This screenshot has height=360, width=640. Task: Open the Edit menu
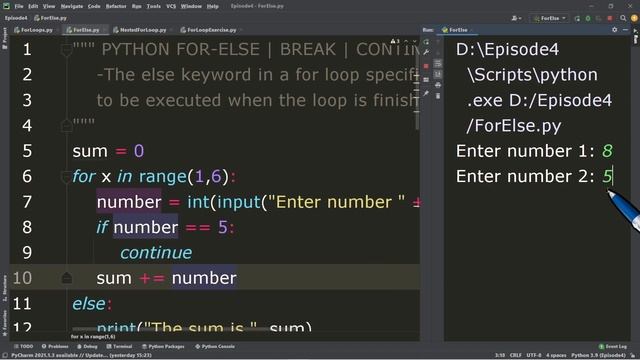point(33,6)
